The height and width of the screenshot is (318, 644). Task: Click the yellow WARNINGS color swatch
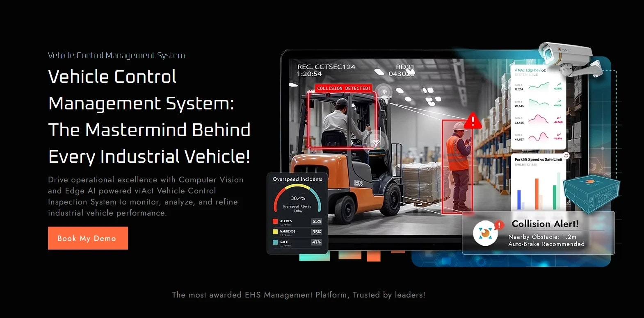click(275, 232)
